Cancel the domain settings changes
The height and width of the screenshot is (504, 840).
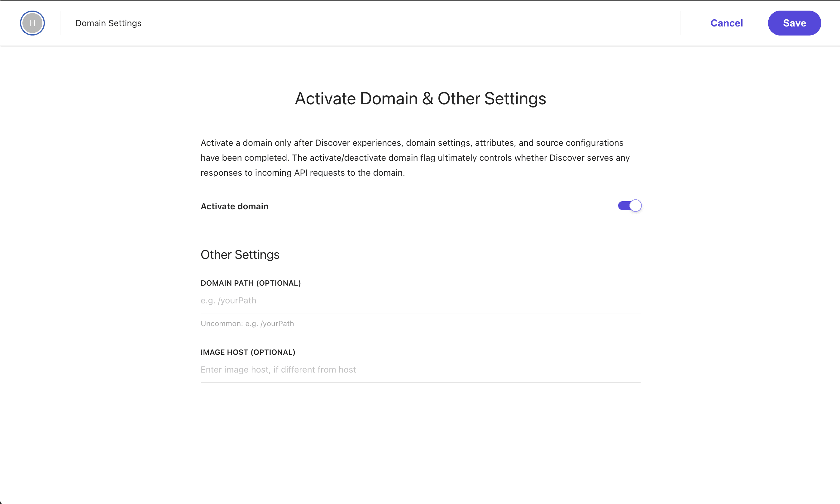(x=727, y=23)
